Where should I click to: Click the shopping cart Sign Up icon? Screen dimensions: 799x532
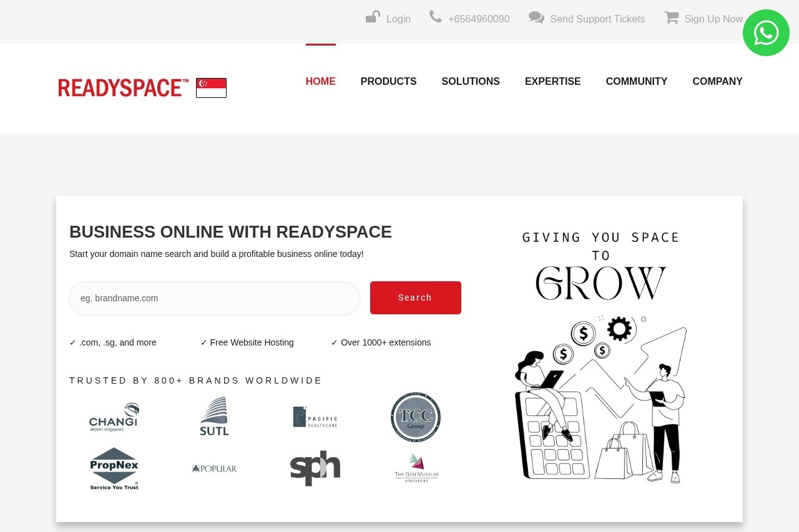click(672, 18)
